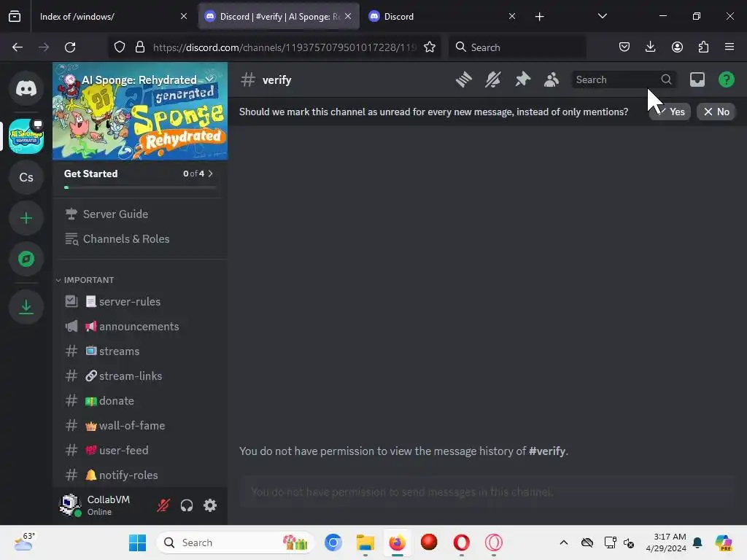Toggle member list icon
Screen dimensions: 747x560
[551, 79]
